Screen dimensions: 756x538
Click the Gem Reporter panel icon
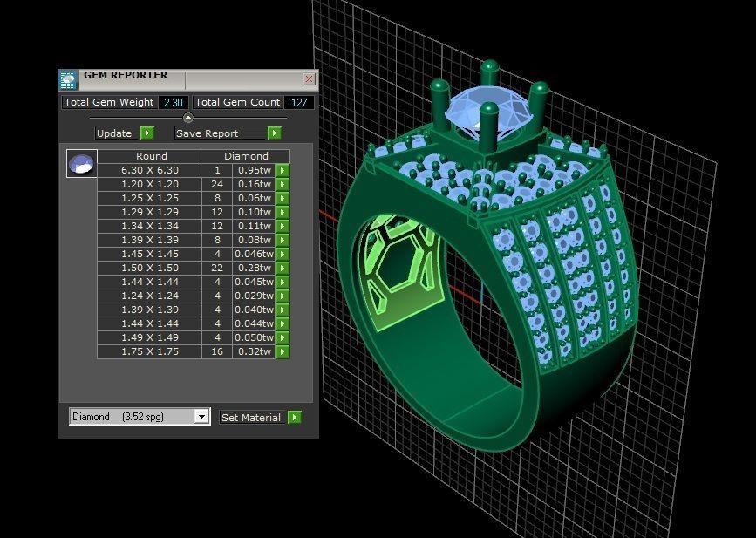coord(69,79)
